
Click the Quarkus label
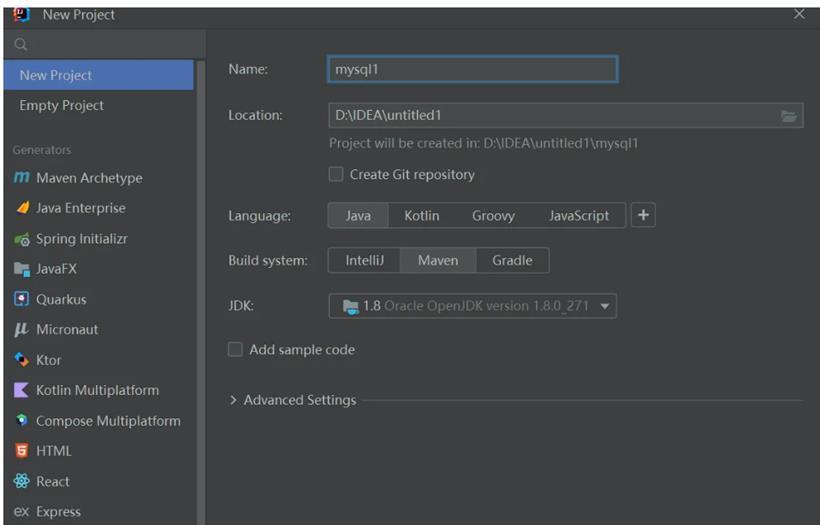pos(61,300)
